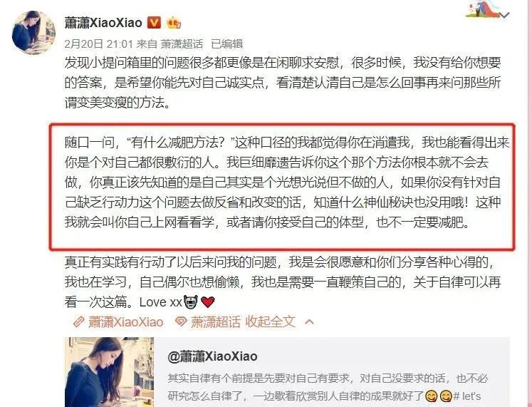Click the poster's round profile avatar
This screenshot has height=407, width=532.
click(x=33, y=33)
